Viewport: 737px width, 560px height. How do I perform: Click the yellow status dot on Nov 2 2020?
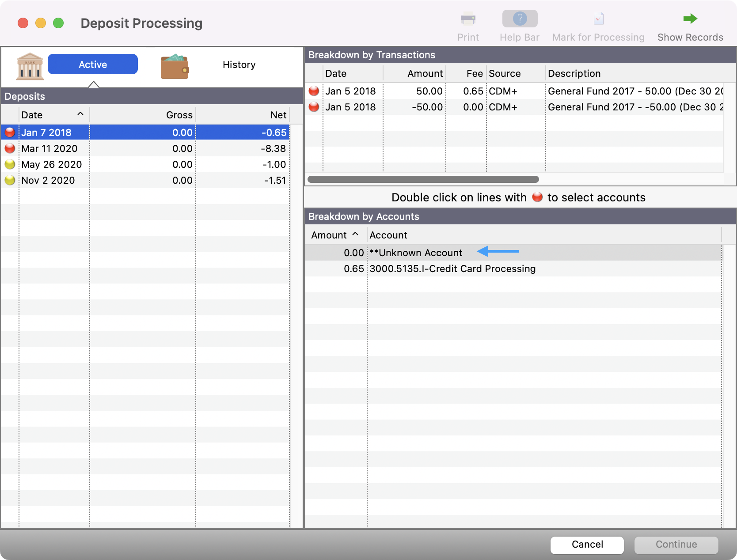(x=10, y=180)
